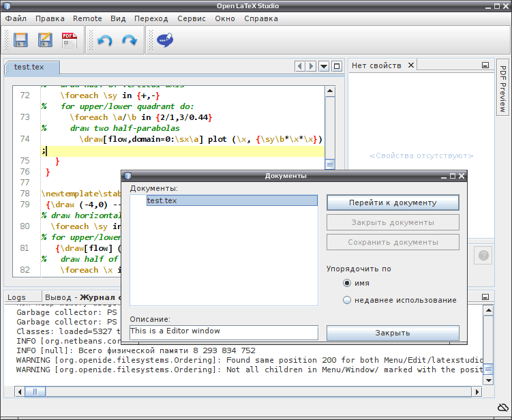512x420 pixels.
Task: Open the Окно menu
Action: [225, 18]
